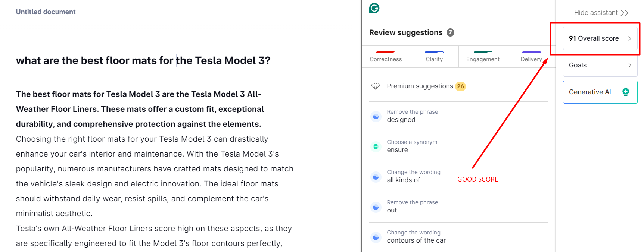Switch to the Clarity tab
Image resolution: width=644 pixels, height=252 pixels.
tap(434, 57)
